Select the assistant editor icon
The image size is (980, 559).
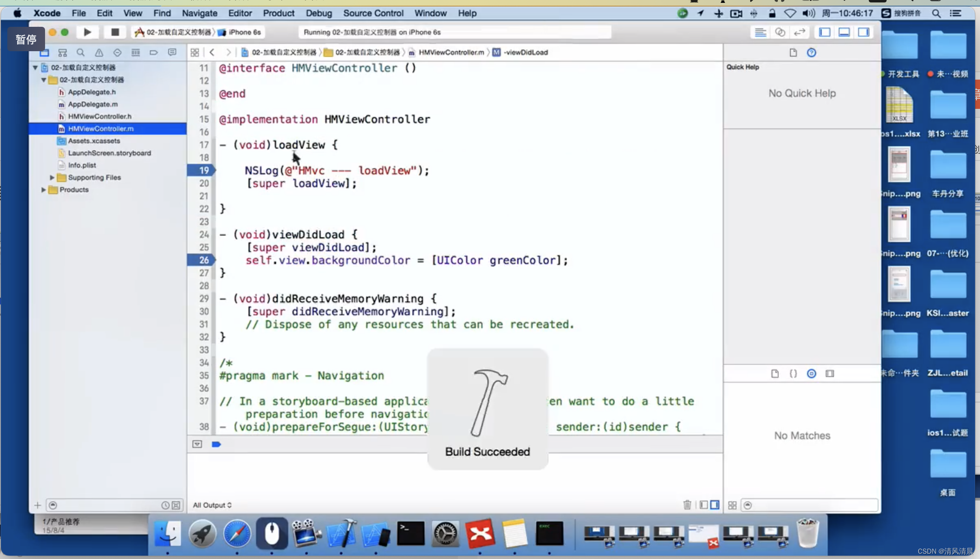tap(780, 32)
